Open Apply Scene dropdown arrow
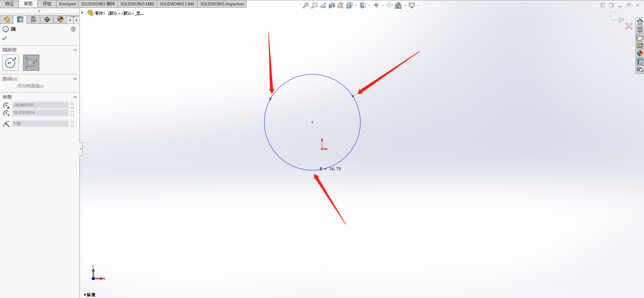644x298 pixels. pos(405,5)
